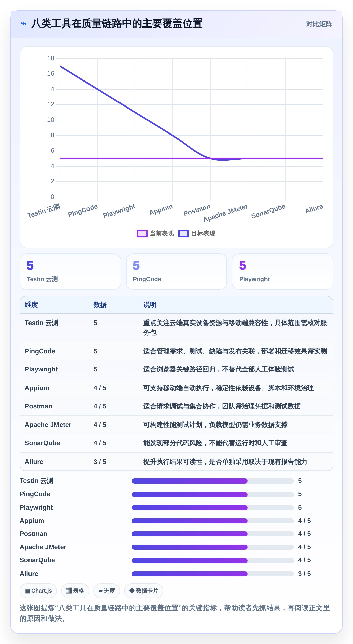Select the SonarQube table row name
This screenshot has width=353, height=644.
pos(42,443)
